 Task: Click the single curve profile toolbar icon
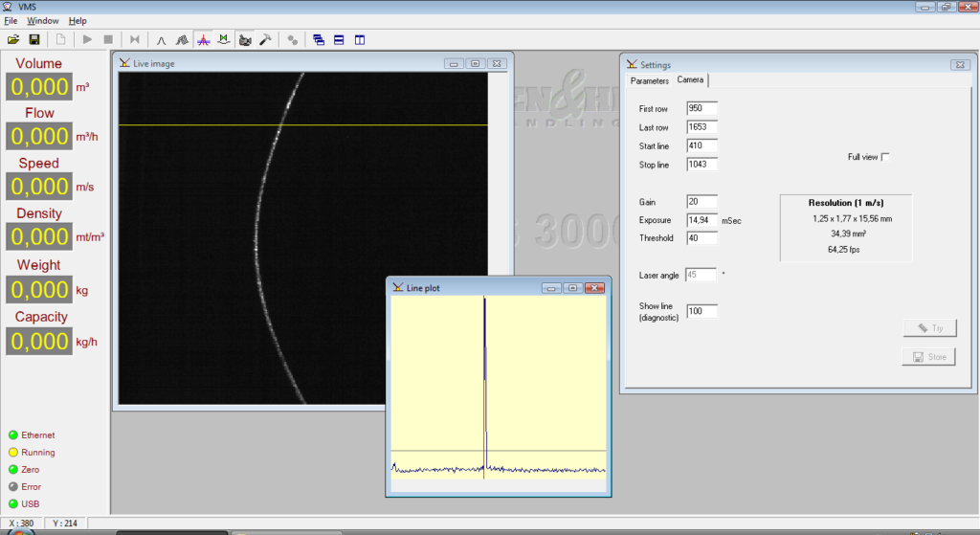point(161,39)
